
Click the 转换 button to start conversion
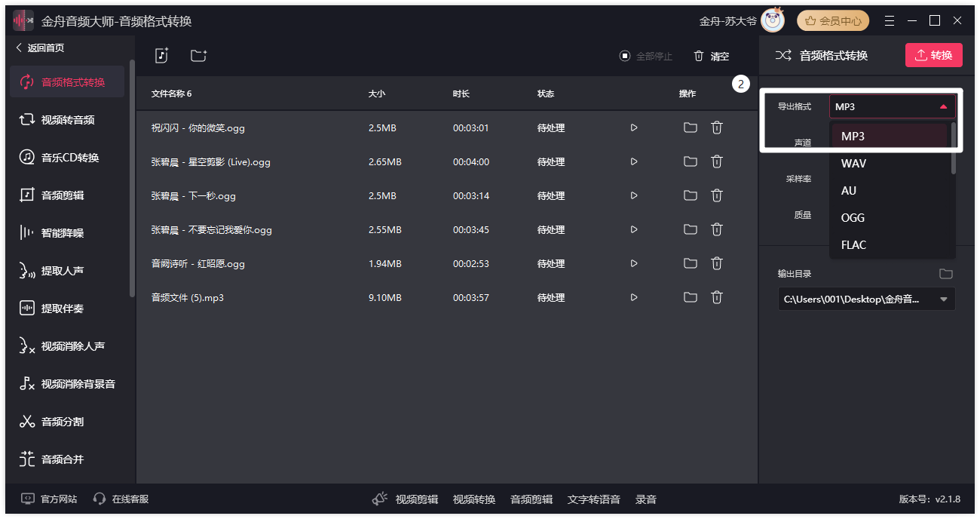[934, 54]
